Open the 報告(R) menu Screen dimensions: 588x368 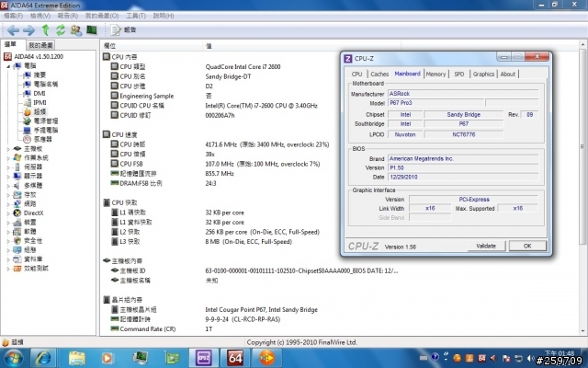(68, 16)
